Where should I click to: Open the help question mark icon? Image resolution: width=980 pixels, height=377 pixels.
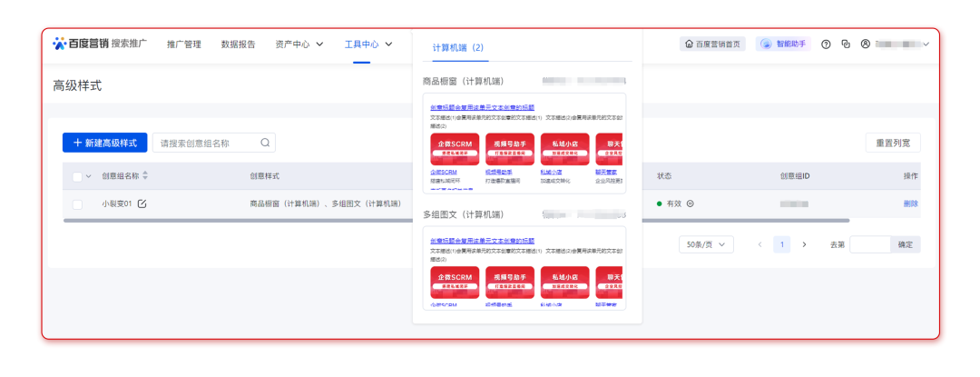pos(826,44)
